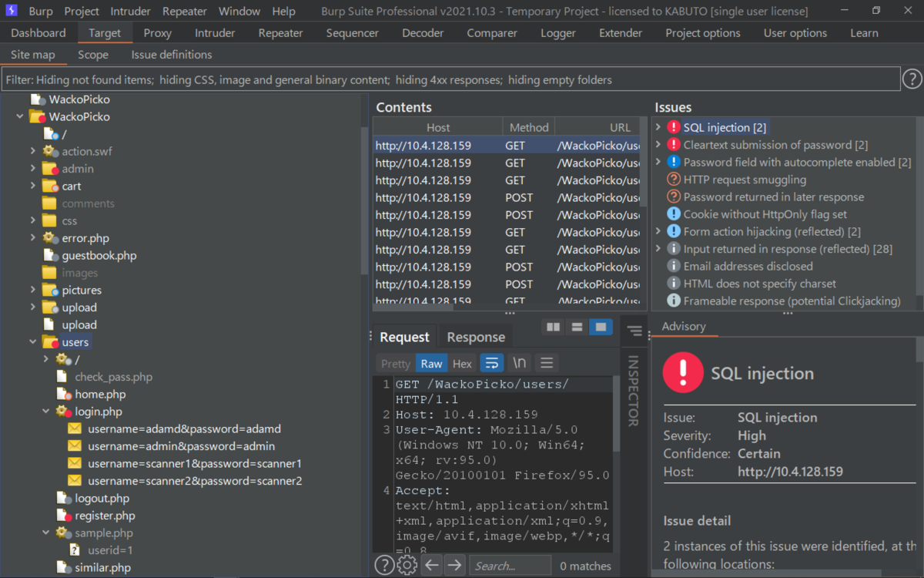Open the search settings gear icon
The width and height of the screenshot is (924, 578).
click(x=407, y=566)
